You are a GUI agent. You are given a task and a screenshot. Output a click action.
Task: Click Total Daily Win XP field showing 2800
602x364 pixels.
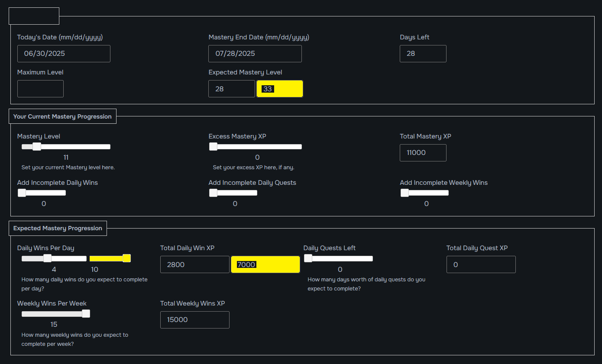click(x=195, y=264)
